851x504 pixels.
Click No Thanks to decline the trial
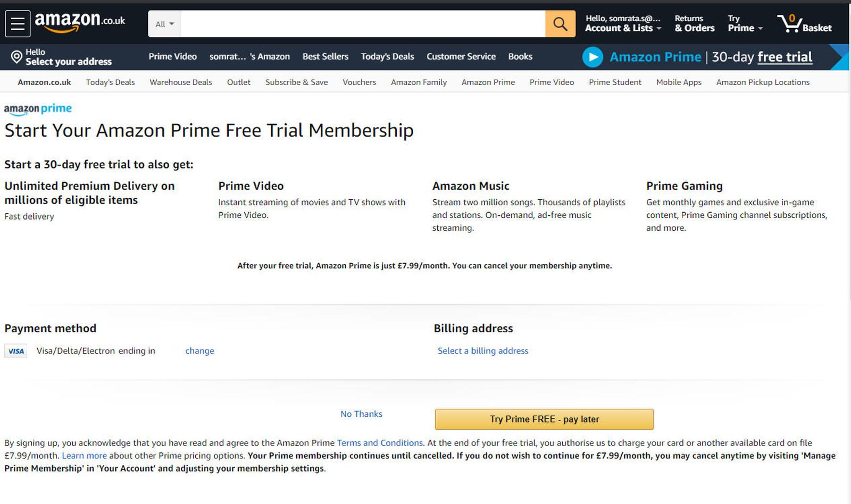[361, 414]
